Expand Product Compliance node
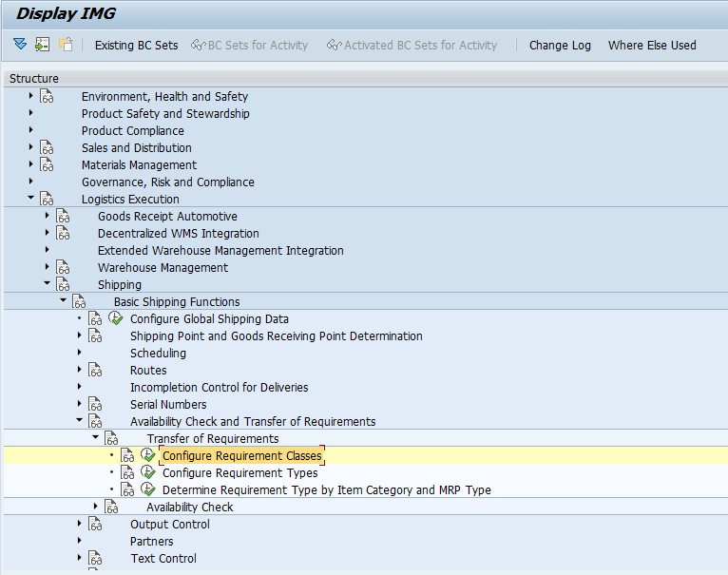This screenshot has height=575, width=728. [x=31, y=130]
